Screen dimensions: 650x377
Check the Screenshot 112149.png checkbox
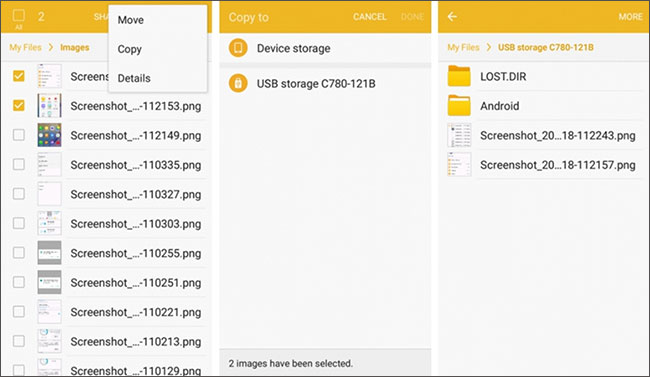click(x=19, y=135)
